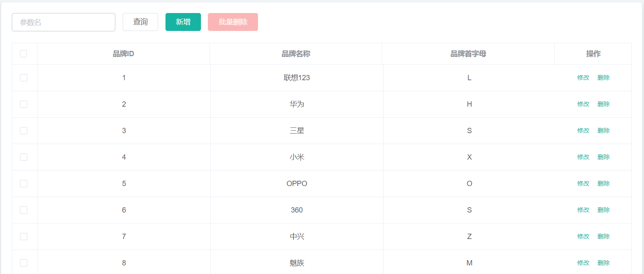Viewport: 644px width, 274px height.
Task: Click 修改 for brand 联想123
Action: coord(583,78)
